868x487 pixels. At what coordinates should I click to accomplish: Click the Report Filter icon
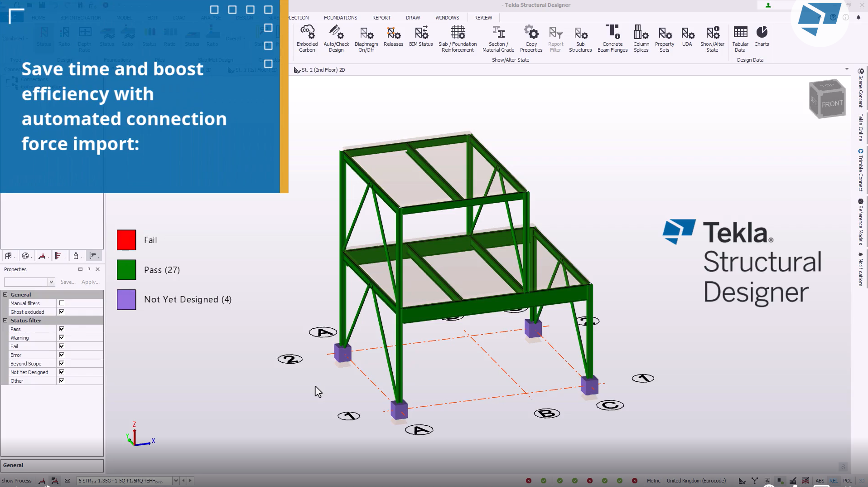coord(555,39)
